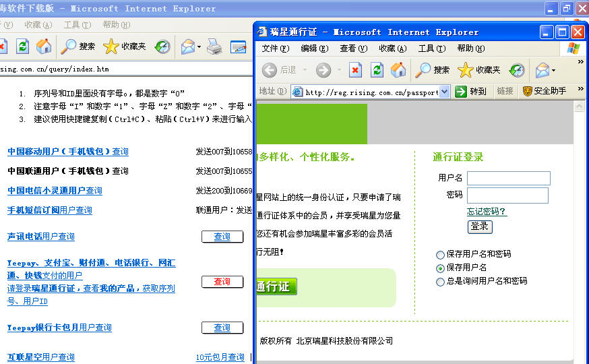Click 互联星空用户查询 link

41,357
